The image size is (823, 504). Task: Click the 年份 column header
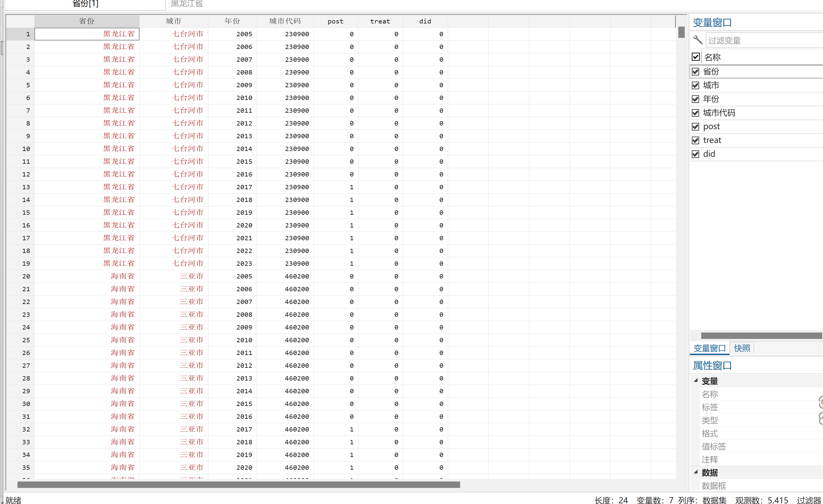(232, 21)
